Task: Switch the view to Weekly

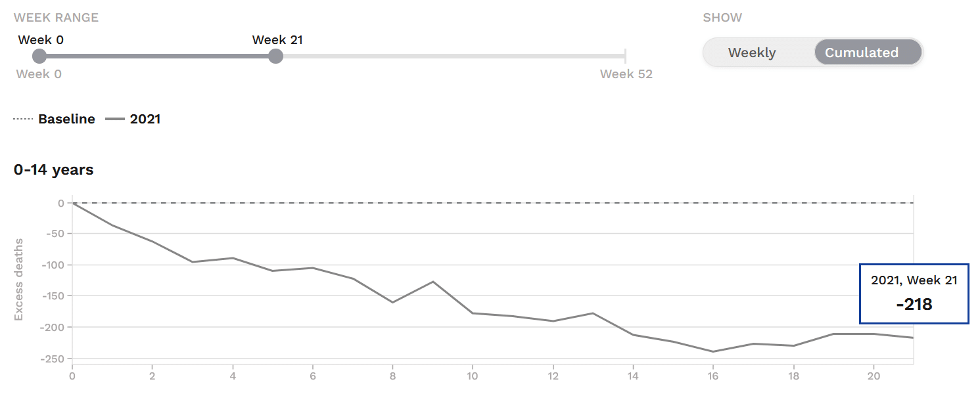Action: (x=752, y=53)
